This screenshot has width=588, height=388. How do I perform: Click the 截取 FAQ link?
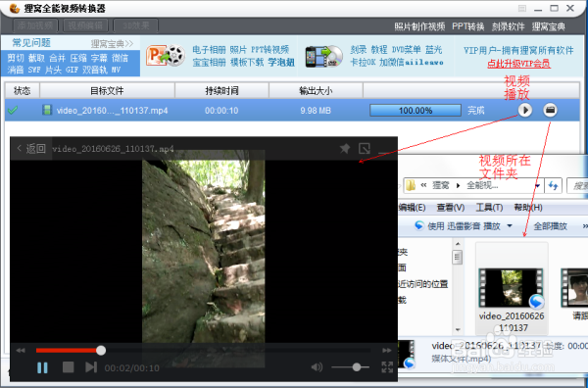click(x=36, y=58)
